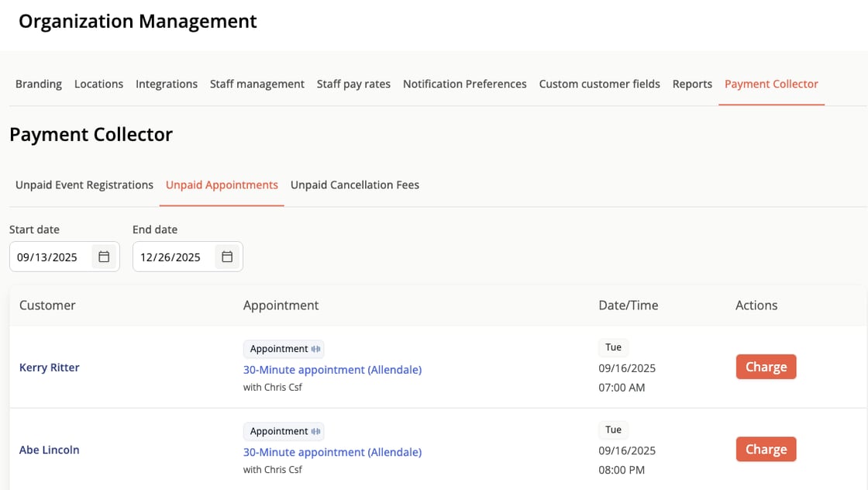Charge Abe Lincoln's unpaid appointment
This screenshot has height=490, width=868.
[x=766, y=449]
